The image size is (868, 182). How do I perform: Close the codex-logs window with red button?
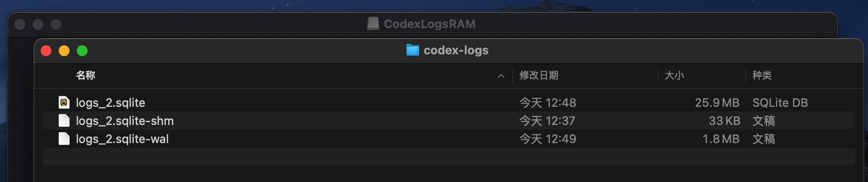tap(46, 51)
